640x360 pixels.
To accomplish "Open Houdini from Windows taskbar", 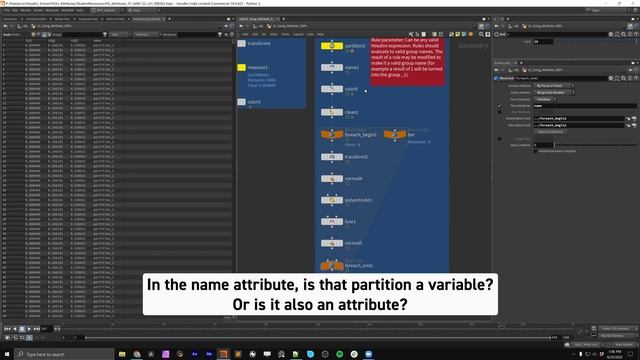I will (223, 354).
